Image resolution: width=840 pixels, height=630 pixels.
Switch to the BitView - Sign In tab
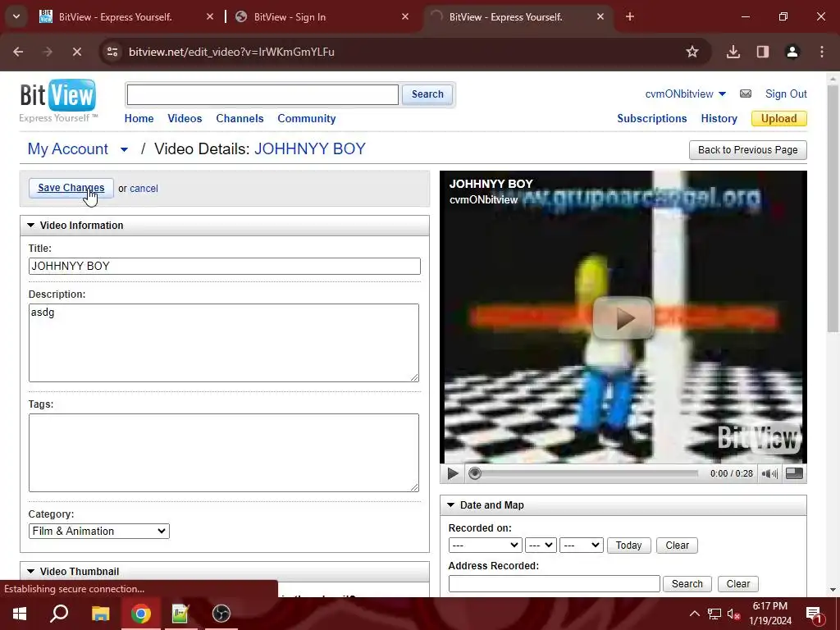[x=320, y=16]
